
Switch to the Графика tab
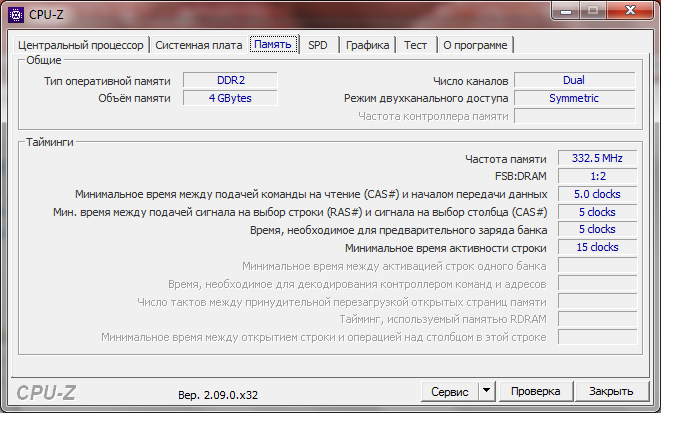368,45
